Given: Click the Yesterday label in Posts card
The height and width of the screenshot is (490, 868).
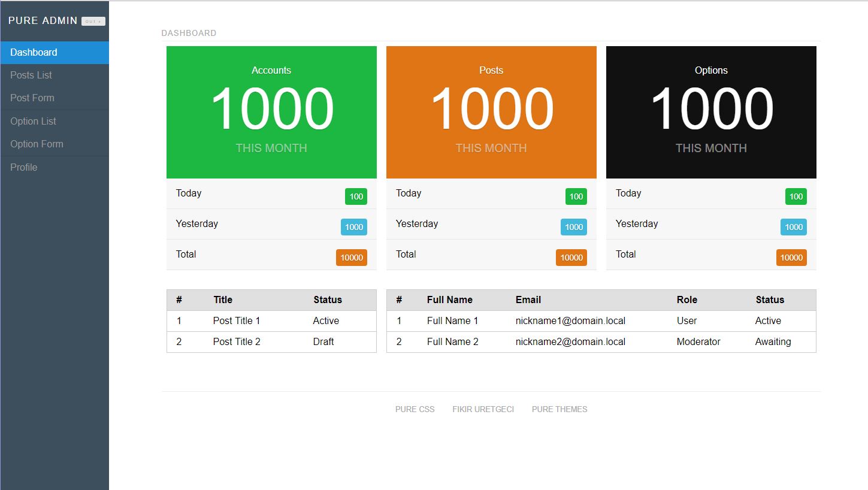Looking at the screenshot, I should click(x=417, y=223).
